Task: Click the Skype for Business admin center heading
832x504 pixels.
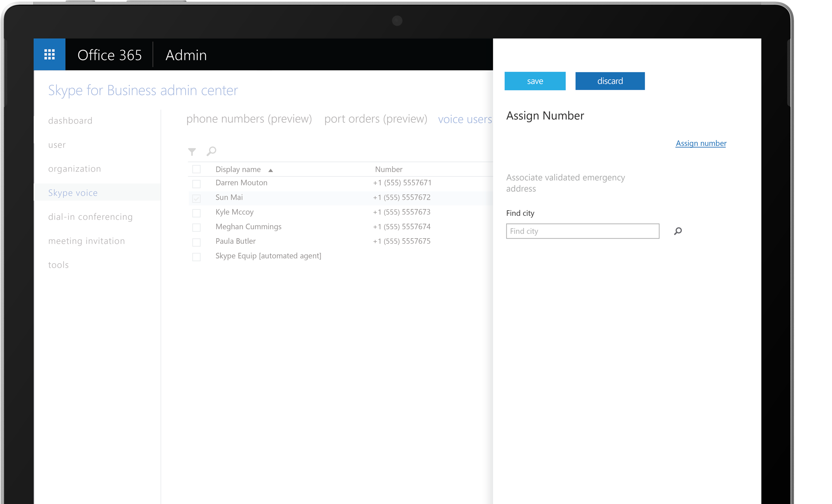Action: (143, 90)
